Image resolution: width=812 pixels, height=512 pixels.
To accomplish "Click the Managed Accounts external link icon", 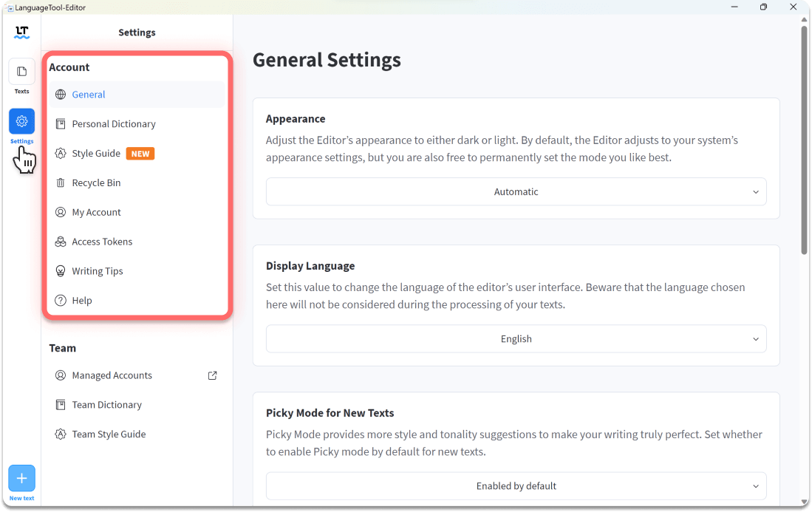I will pyautogui.click(x=212, y=376).
